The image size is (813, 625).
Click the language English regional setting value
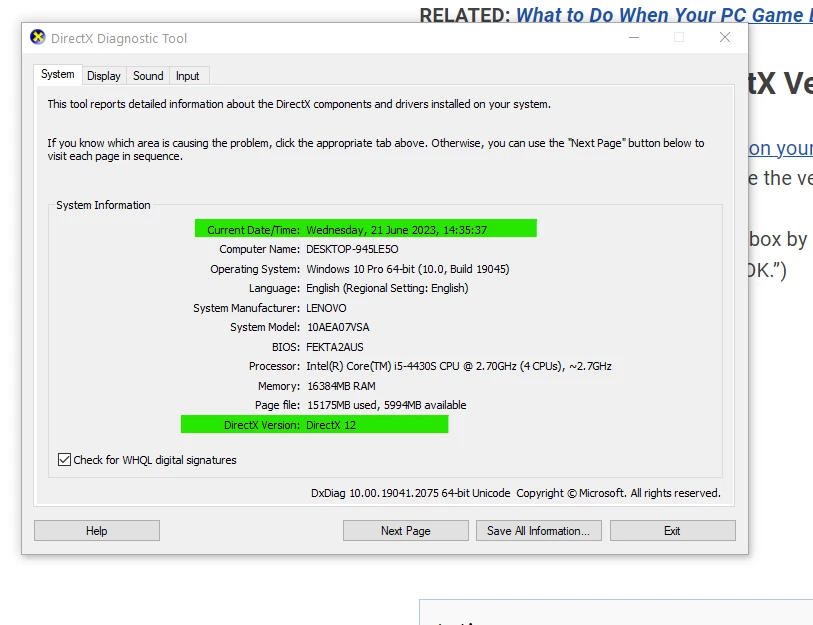(x=387, y=288)
